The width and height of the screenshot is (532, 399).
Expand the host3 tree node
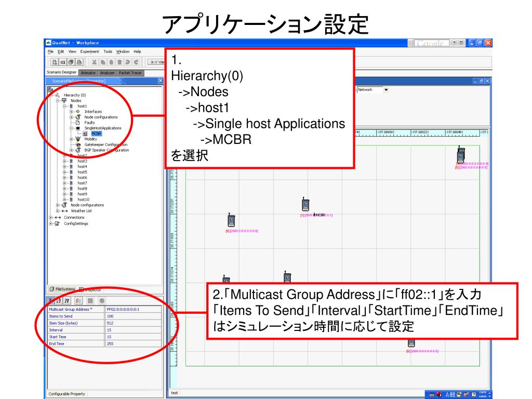pyautogui.click(x=64, y=161)
